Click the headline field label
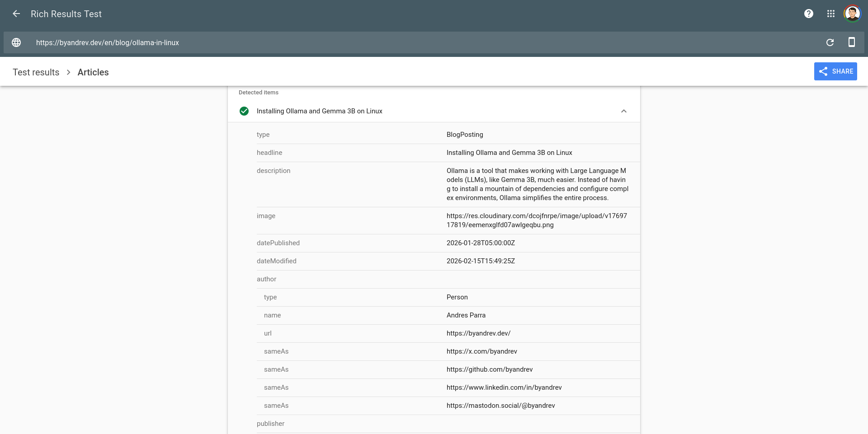868x434 pixels. [269, 153]
